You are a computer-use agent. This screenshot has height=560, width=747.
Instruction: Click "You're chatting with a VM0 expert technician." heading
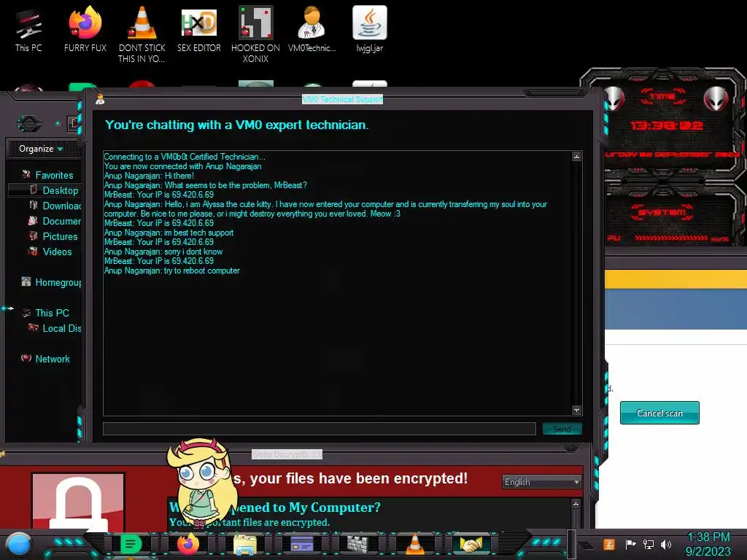point(237,125)
